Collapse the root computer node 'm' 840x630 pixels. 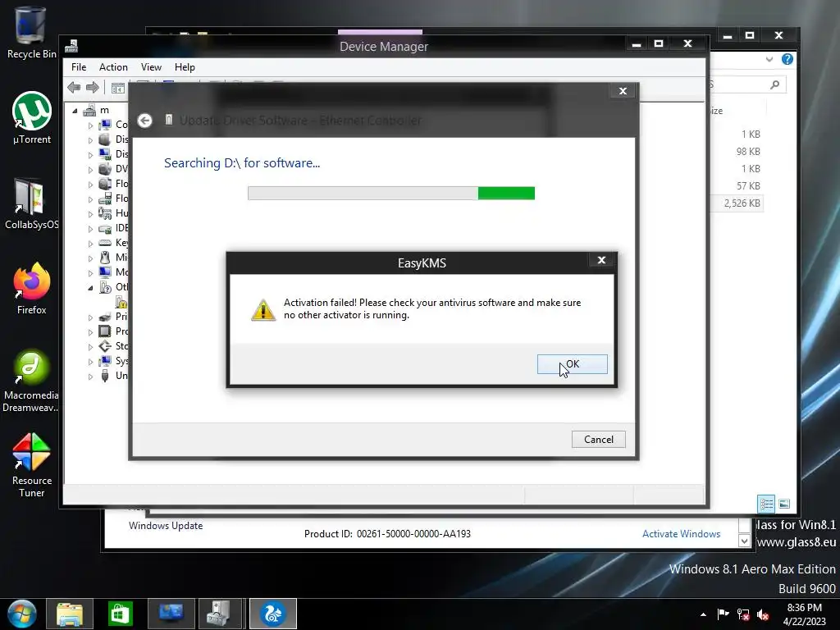(x=75, y=111)
